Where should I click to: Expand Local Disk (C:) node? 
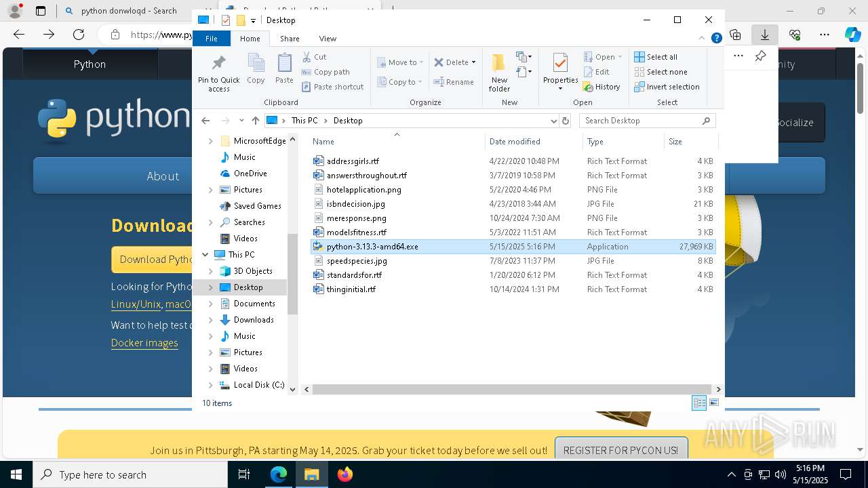(210, 385)
